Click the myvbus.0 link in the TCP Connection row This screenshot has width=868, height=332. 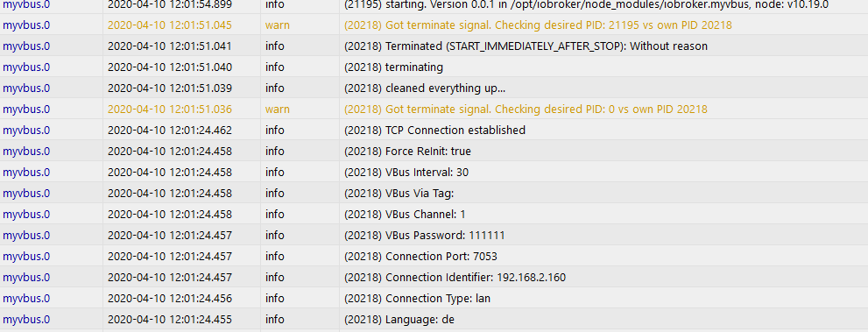click(26, 130)
